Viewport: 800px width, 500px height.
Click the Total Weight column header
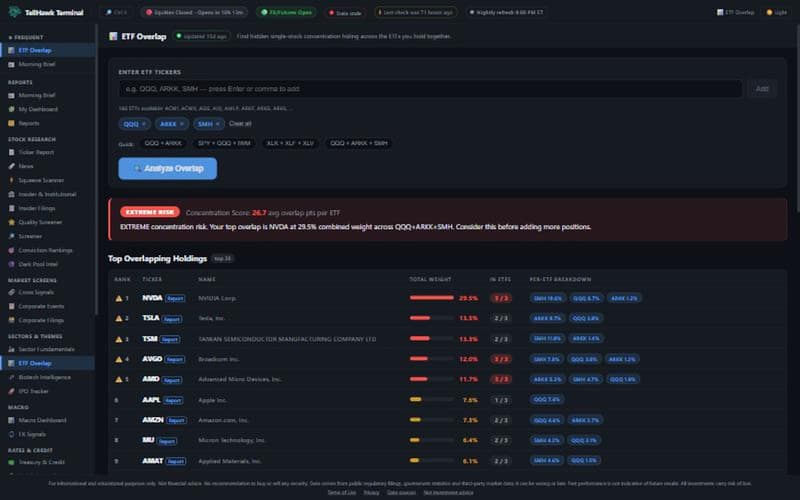(x=430, y=279)
